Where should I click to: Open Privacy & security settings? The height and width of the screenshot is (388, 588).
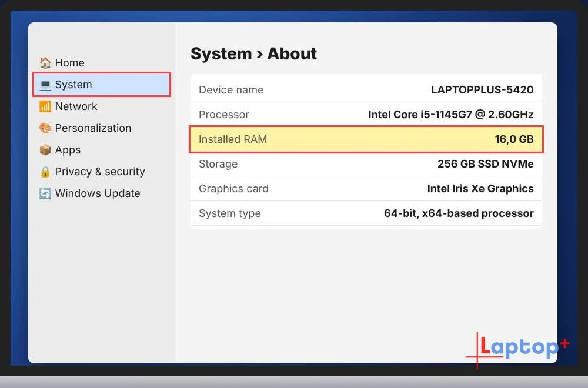pyautogui.click(x=102, y=172)
